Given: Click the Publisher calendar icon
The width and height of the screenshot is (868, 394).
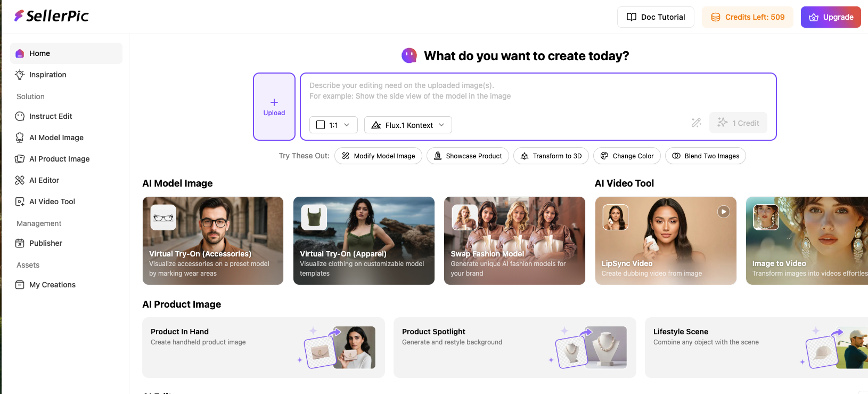Looking at the screenshot, I should [x=20, y=243].
